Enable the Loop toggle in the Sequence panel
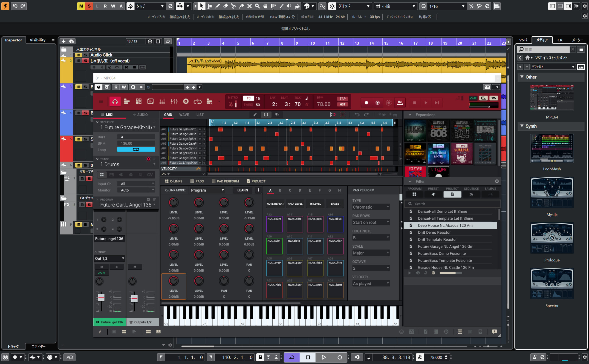This screenshot has width=589, height=364. click(136, 149)
